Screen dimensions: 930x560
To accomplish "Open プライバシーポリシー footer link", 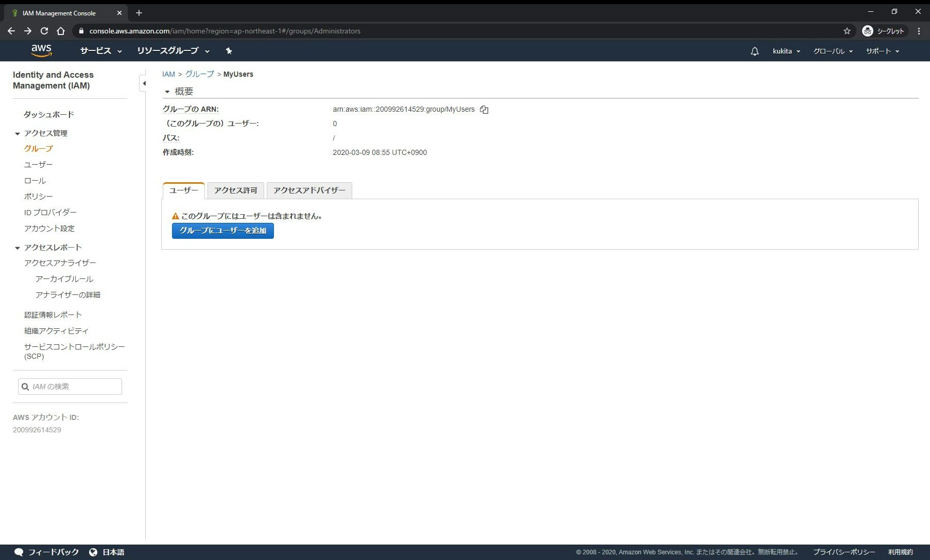I will 844,552.
